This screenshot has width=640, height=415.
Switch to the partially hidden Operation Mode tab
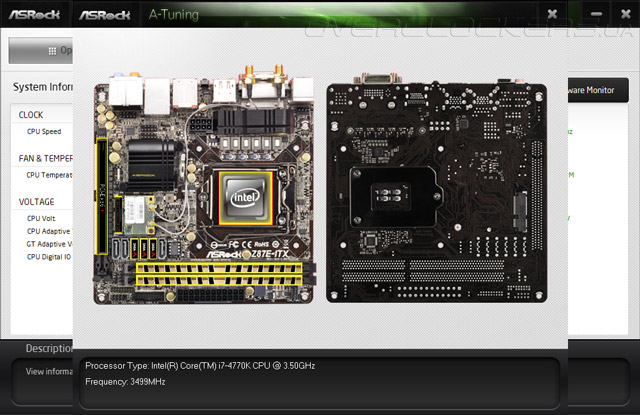tap(41, 51)
